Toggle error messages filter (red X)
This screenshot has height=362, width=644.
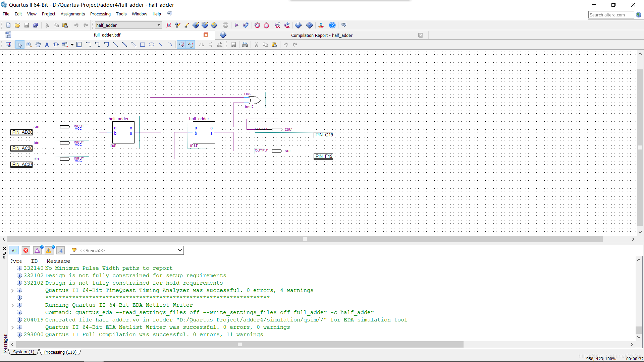click(26, 250)
